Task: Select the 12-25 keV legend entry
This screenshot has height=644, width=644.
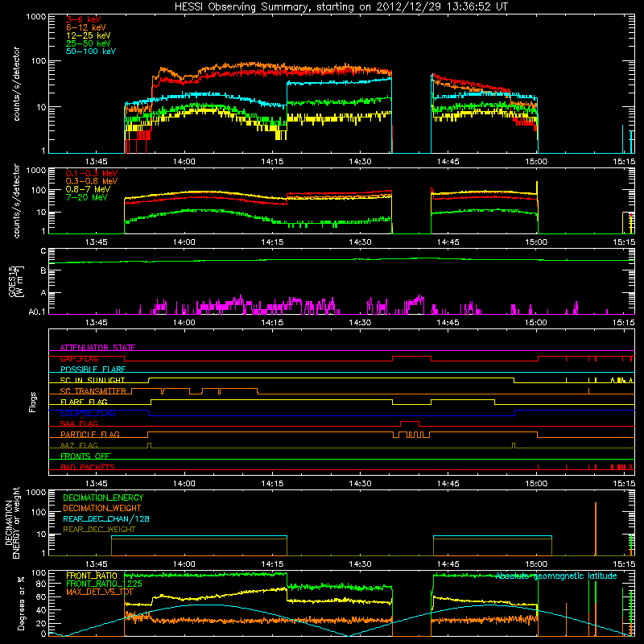Action: [89, 35]
